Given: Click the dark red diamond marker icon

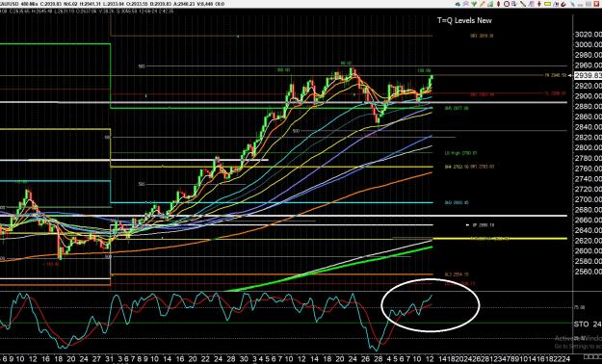Looking at the screenshot, I should pyautogui.click(x=499, y=4).
